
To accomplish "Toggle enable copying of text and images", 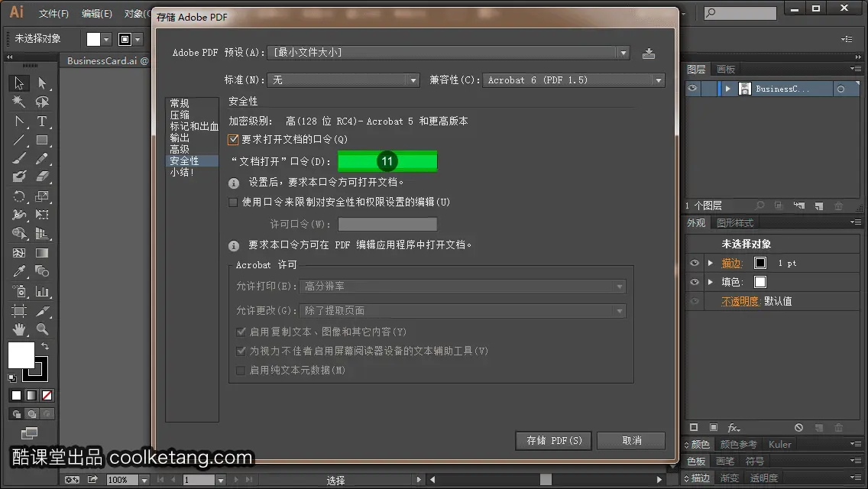I will tap(241, 332).
